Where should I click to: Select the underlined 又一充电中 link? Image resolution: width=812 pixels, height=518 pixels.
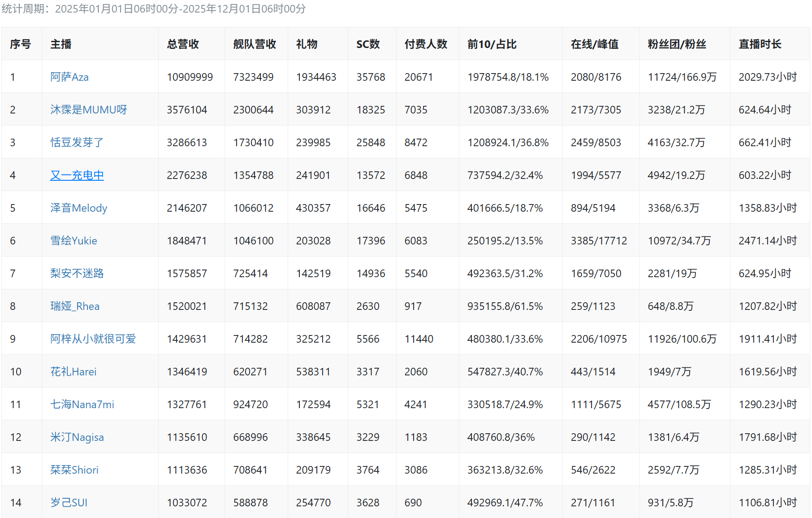tap(77, 175)
